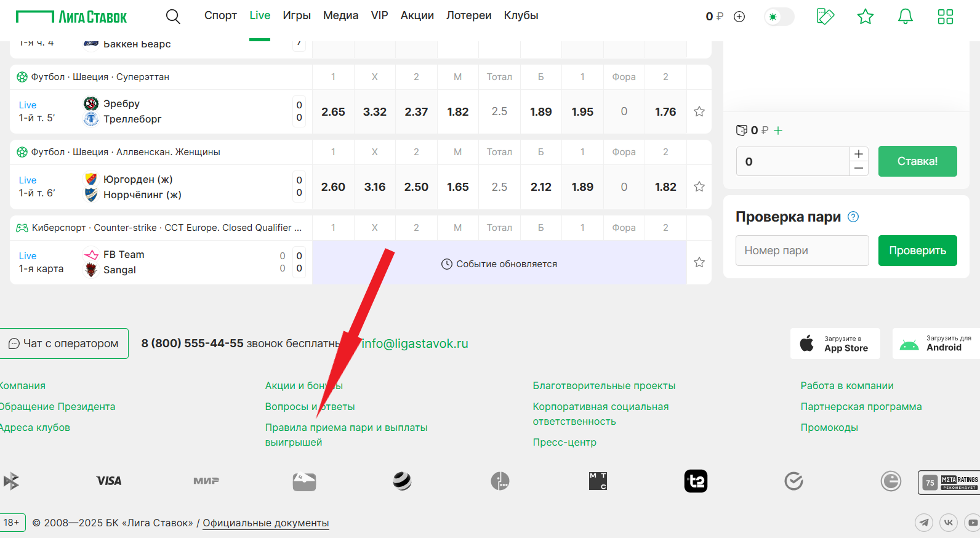This screenshot has width=980, height=538.
Task: Open the promo coupons ticket icon
Action: click(825, 17)
